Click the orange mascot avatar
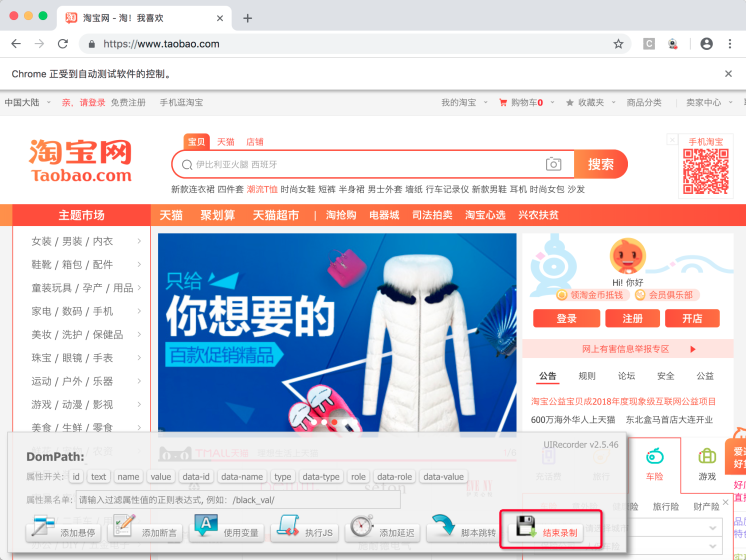 628,256
